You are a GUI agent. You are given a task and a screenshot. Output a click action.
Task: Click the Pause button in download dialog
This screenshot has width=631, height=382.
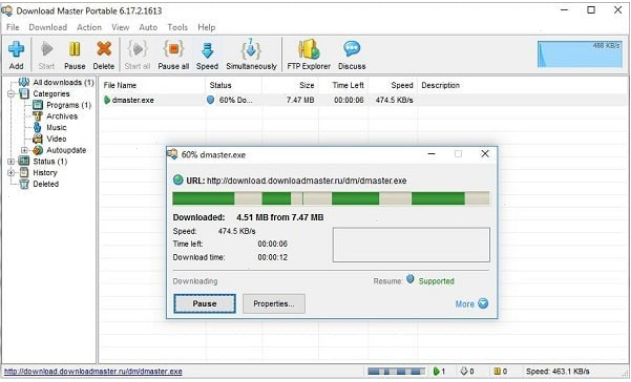[204, 304]
